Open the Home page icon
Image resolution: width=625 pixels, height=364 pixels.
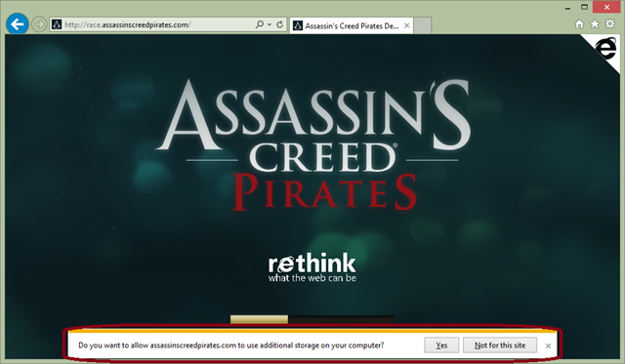pyautogui.click(x=579, y=24)
